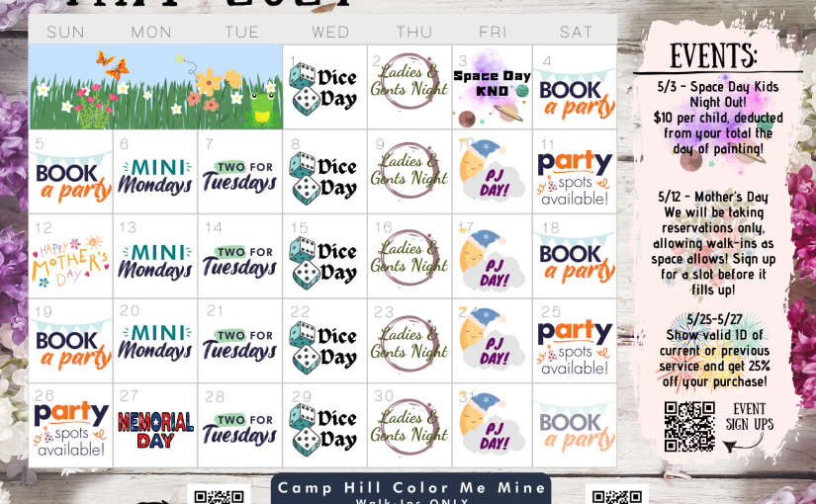The width and height of the screenshot is (816, 504).
Task: Open the Event Sign Ups QR code
Action: pos(689,426)
